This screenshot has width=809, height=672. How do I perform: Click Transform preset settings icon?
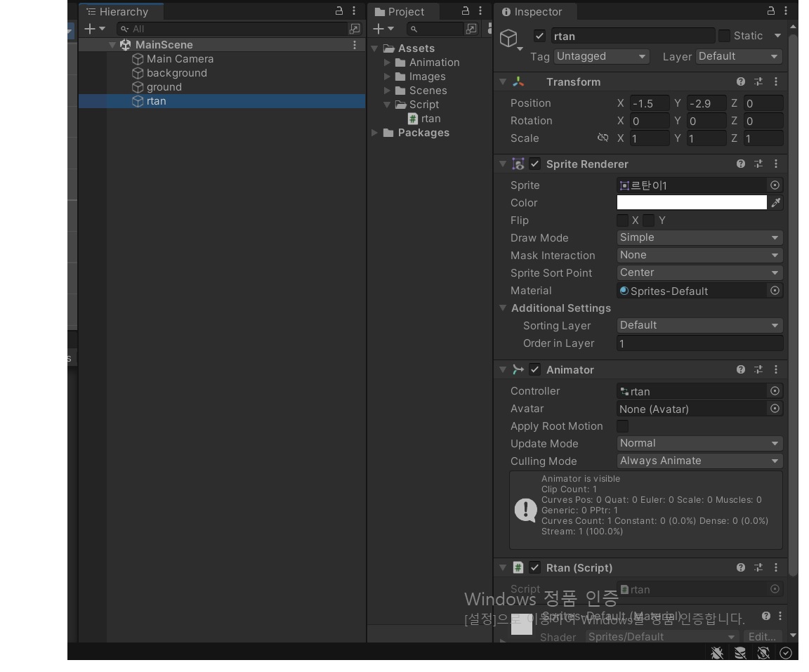pyautogui.click(x=758, y=81)
